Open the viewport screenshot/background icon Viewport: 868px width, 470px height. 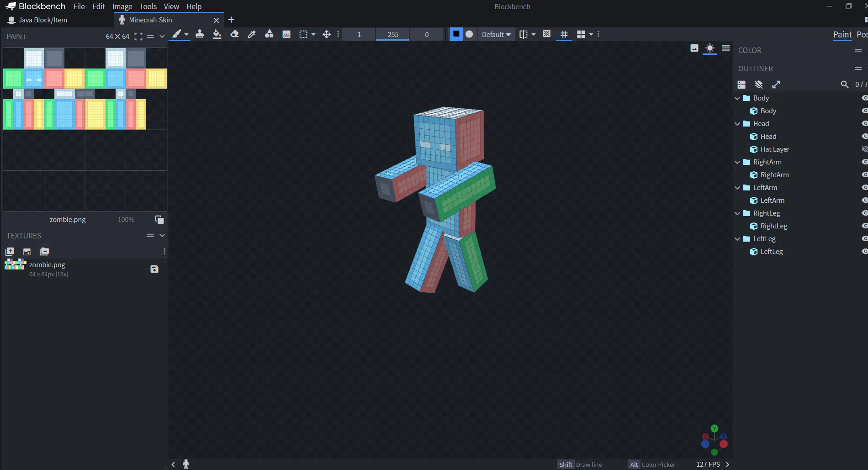[694, 48]
